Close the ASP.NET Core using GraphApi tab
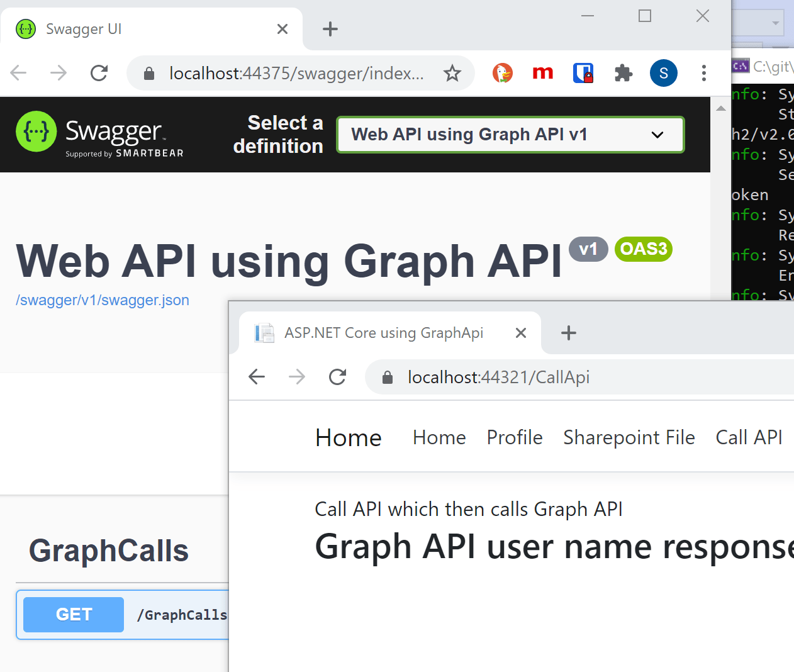Viewport: 794px width, 672px height. pyautogui.click(x=520, y=333)
